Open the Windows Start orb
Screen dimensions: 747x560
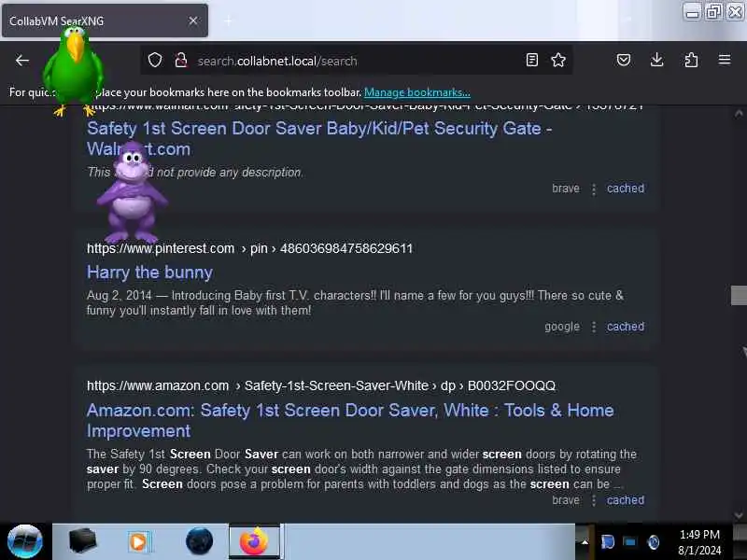25,541
